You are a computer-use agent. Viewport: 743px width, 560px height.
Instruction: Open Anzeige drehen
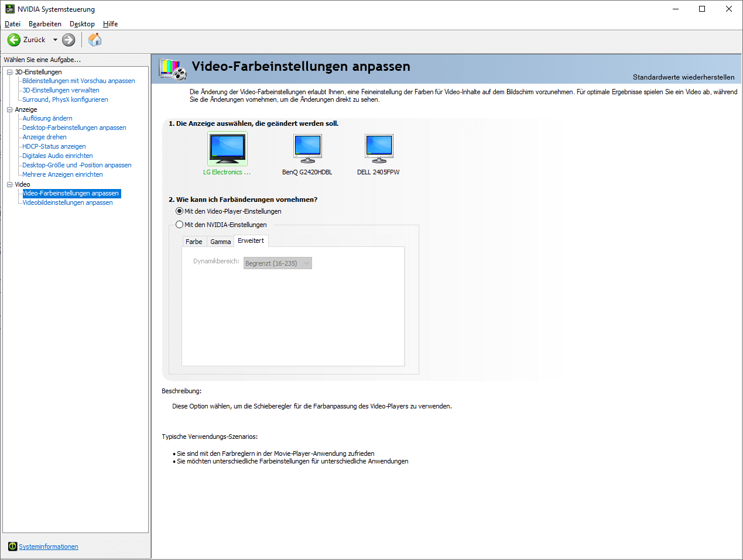tap(44, 137)
